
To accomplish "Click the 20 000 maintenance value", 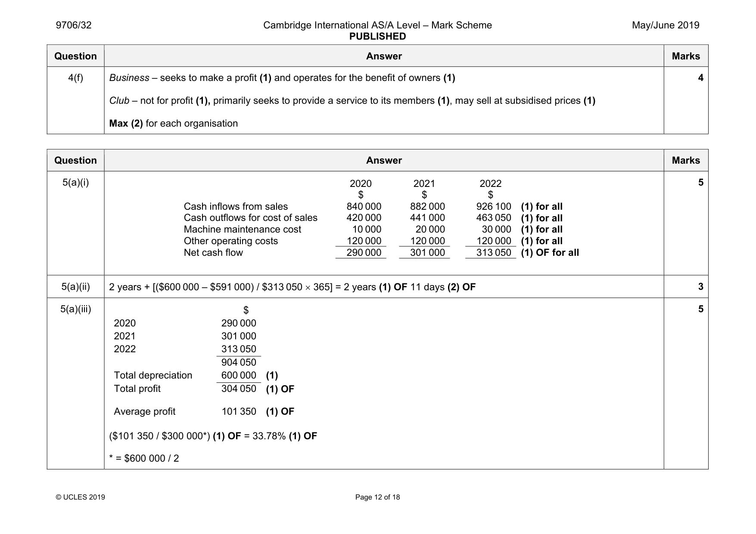I will [x=430, y=229].
